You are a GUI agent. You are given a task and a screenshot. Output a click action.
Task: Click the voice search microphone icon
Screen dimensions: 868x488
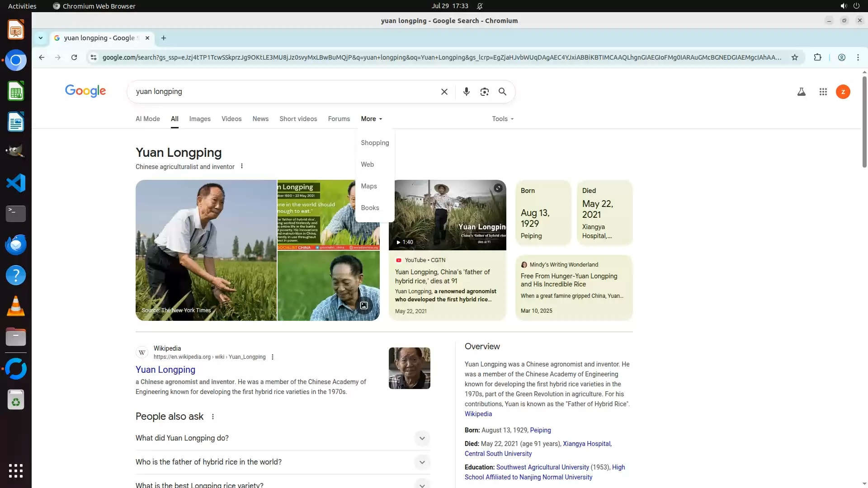click(466, 92)
